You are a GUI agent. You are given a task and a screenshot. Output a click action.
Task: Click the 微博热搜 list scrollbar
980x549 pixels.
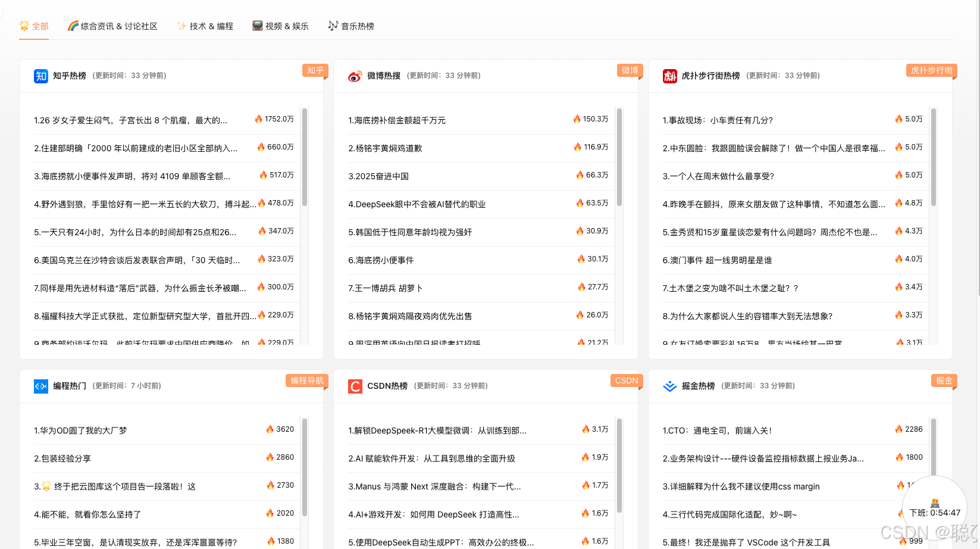619,157
